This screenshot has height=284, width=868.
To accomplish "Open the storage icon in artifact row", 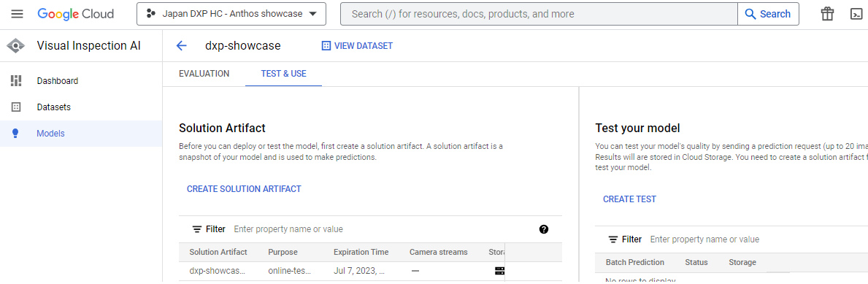I will pos(500,272).
